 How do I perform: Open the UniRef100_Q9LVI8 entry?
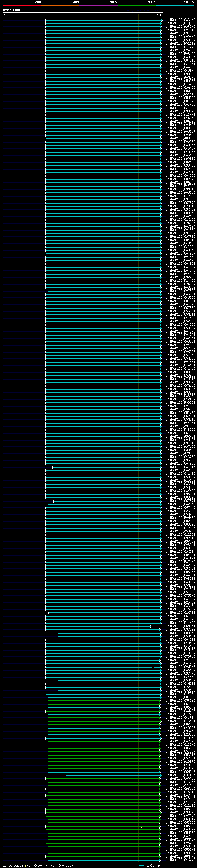[x=180, y=30]
